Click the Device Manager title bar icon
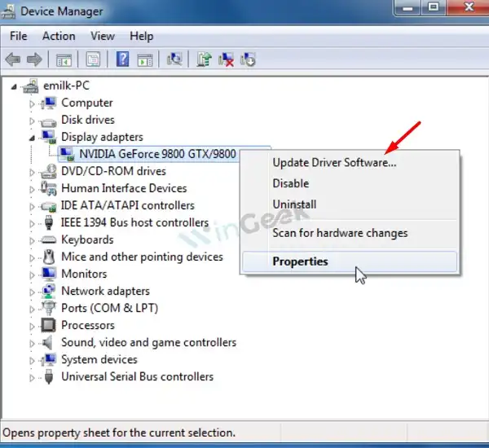Screen dimensions: 489x448 point(8,11)
